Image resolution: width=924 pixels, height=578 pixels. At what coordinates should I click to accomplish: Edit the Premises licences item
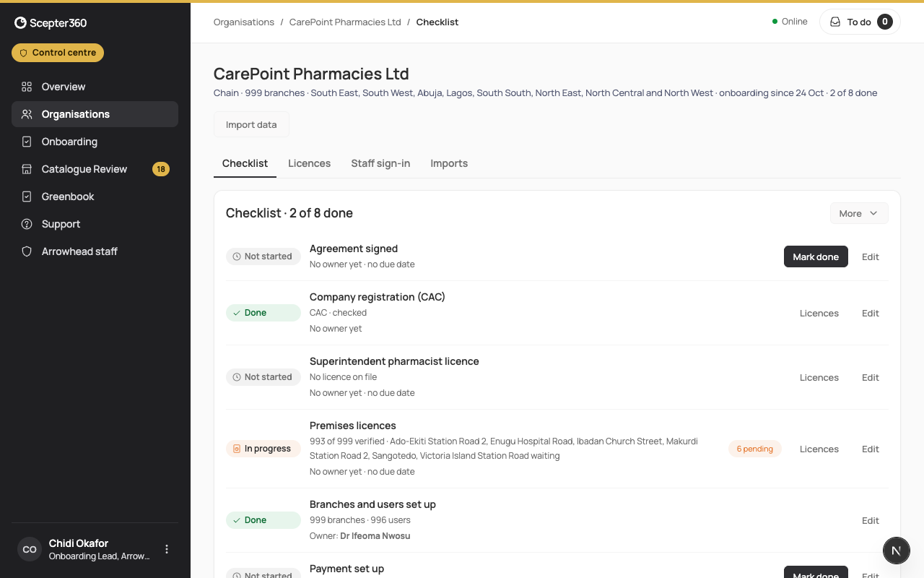871,449
